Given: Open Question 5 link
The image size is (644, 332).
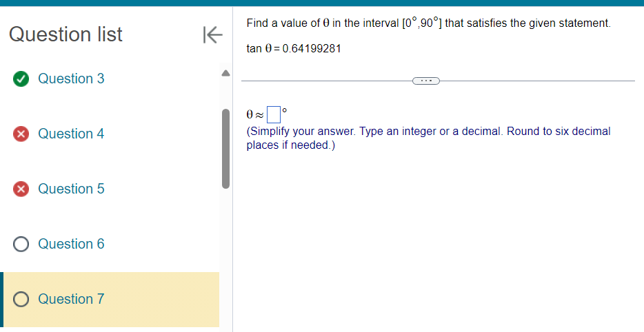Looking at the screenshot, I should click(x=71, y=188).
